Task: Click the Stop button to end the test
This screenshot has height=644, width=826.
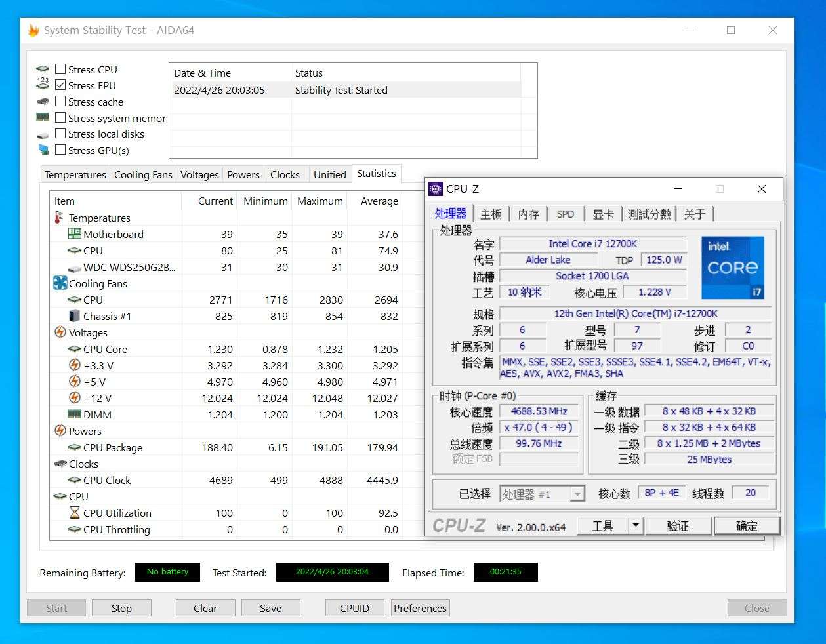Action: [x=121, y=608]
